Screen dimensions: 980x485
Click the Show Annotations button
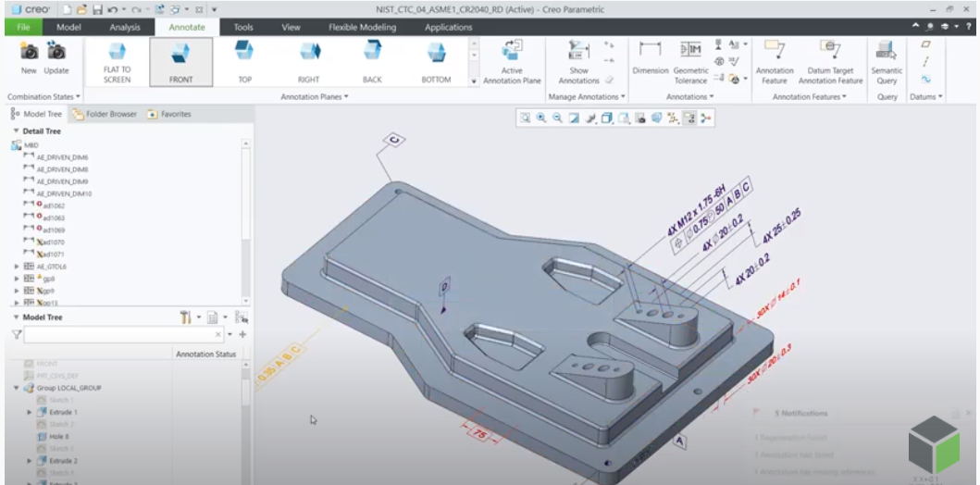click(578, 62)
